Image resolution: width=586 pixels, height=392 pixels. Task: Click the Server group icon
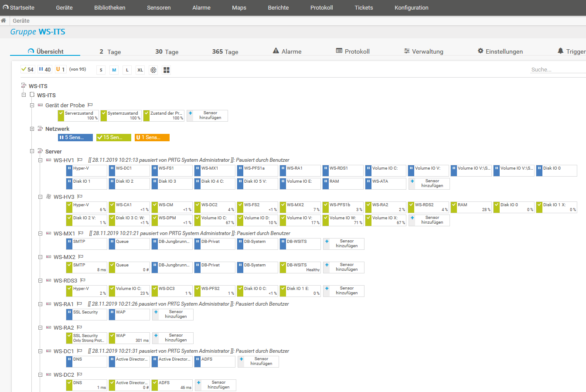coord(40,151)
